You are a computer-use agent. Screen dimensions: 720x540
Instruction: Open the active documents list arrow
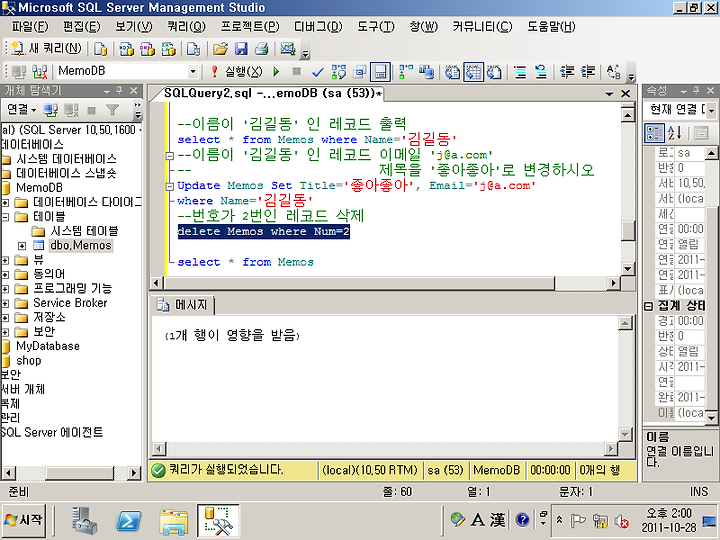coord(609,94)
